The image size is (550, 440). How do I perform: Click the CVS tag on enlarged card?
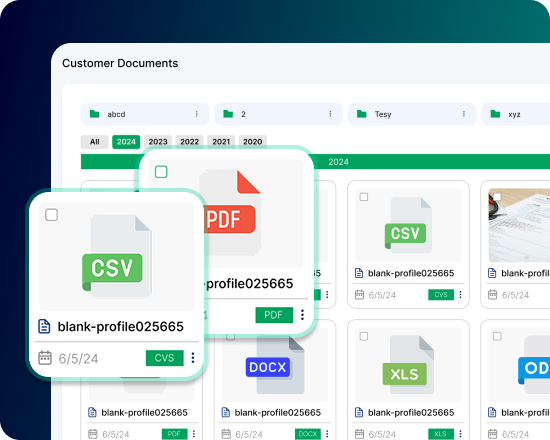click(x=165, y=358)
